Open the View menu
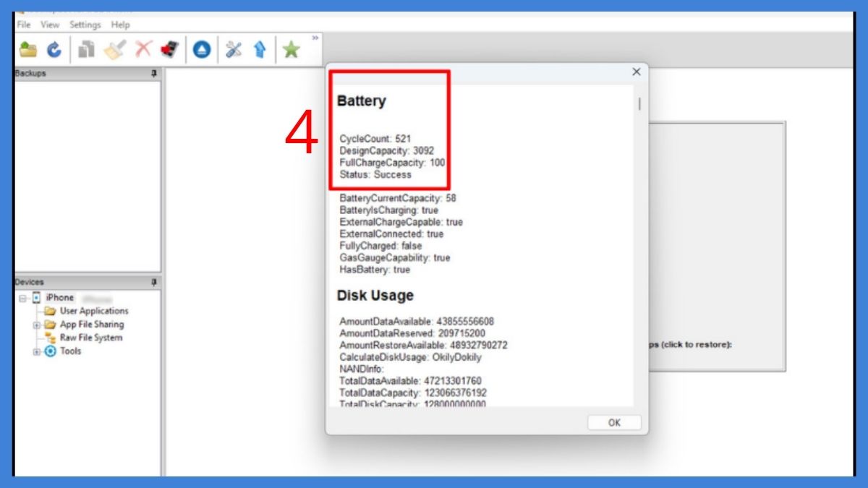 point(50,25)
